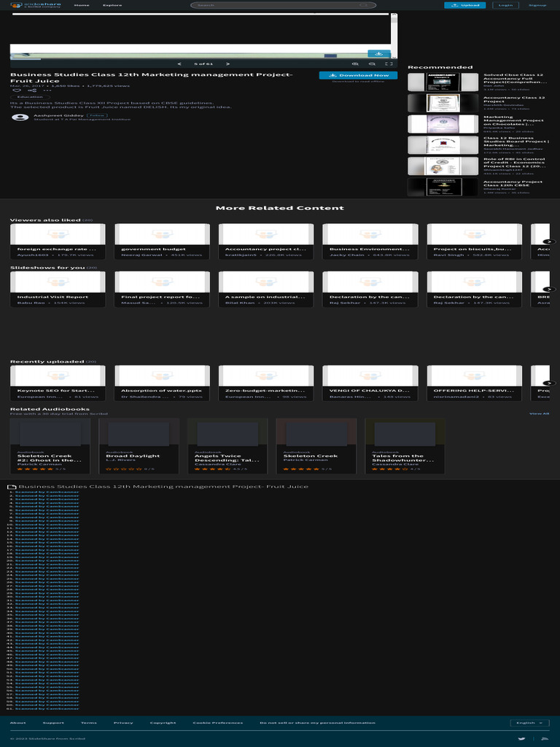This screenshot has height=747, width=560.
Task: Click the Education category tag
Action: click(30, 97)
